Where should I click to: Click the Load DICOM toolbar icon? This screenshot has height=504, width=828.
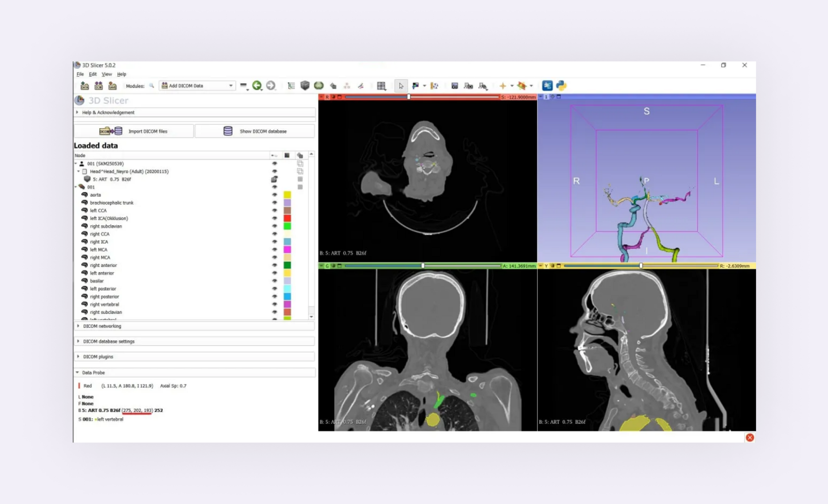click(x=99, y=86)
